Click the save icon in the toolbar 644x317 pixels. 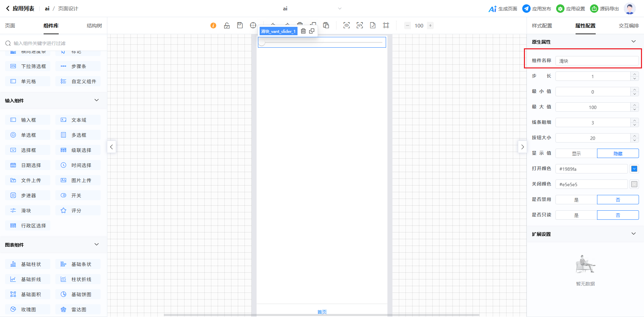click(240, 25)
